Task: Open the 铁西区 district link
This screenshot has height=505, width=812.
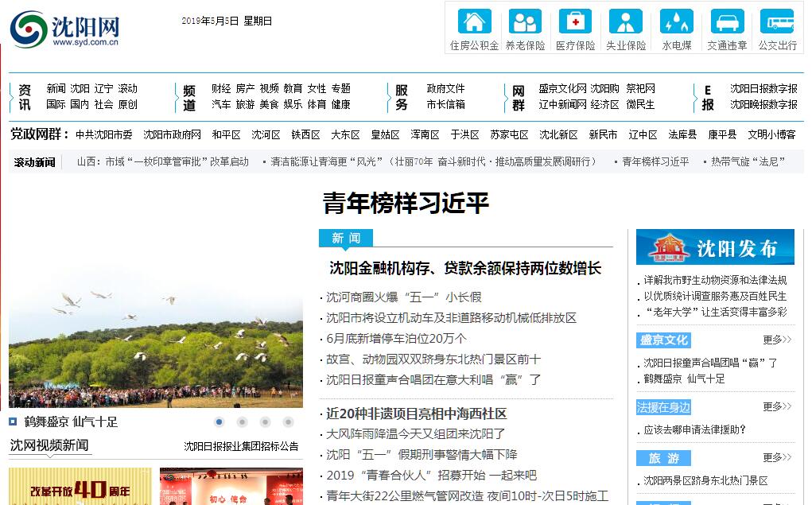Action: [x=305, y=134]
